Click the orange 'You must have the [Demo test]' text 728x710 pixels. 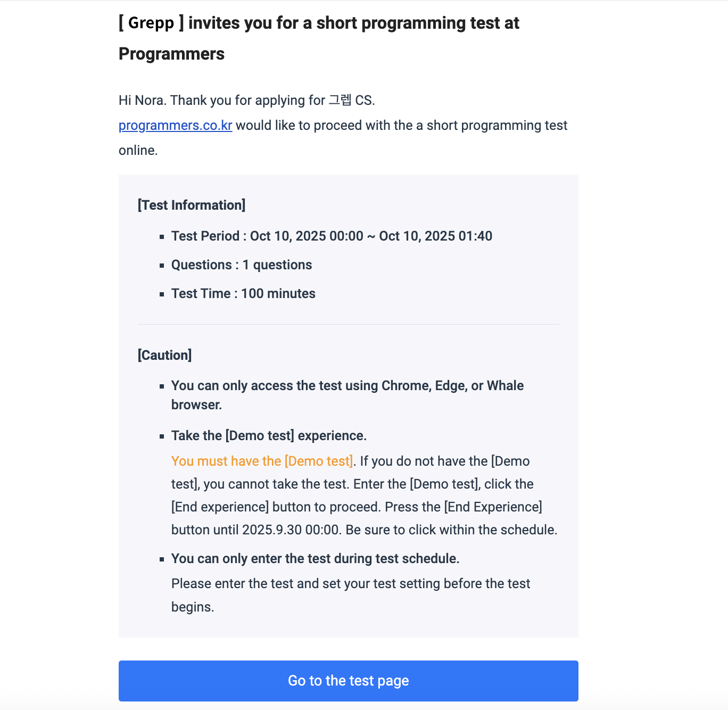262,461
